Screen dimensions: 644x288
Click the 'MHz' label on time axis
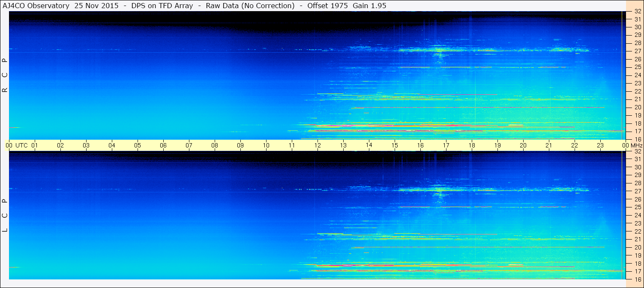637,145
